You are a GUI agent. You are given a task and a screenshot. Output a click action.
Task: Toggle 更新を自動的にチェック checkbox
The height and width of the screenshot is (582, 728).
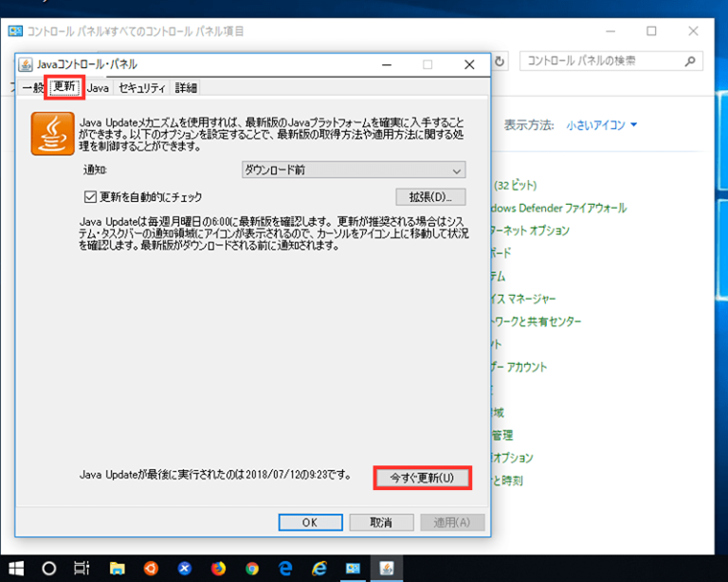[90, 197]
